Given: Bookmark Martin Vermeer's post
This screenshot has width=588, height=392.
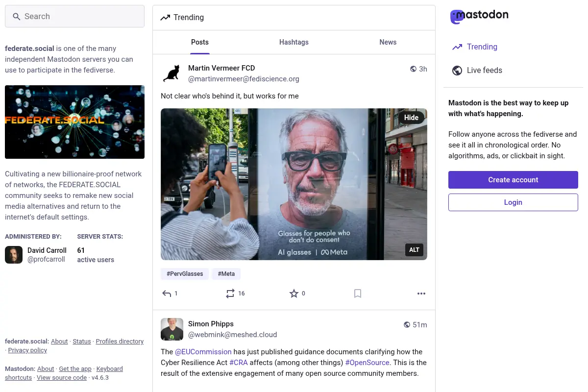Looking at the screenshot, I should coord(358,294).
